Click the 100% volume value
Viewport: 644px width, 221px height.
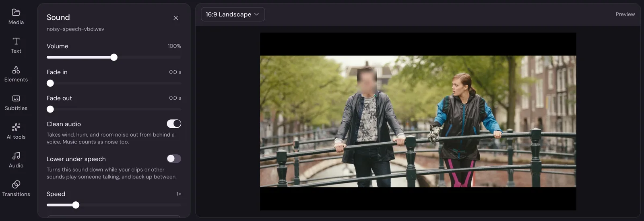(x=174, y=46)
